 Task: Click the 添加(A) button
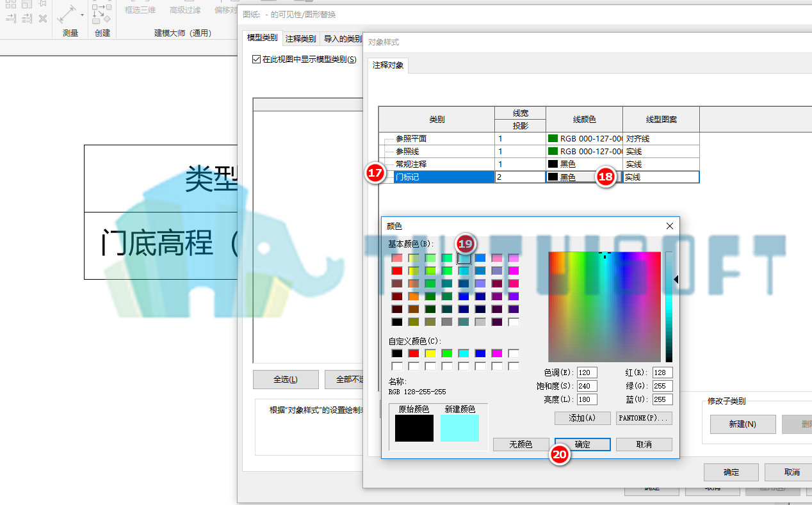click(582, 418)
